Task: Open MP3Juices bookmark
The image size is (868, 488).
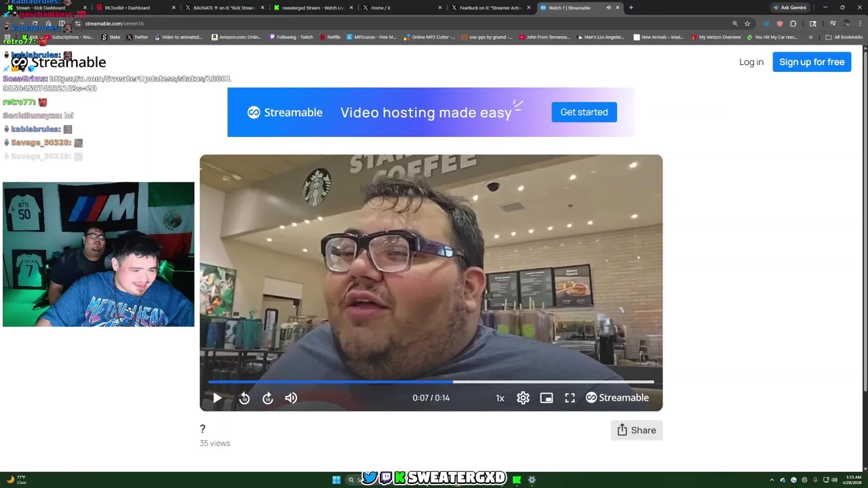Action: 371,37
